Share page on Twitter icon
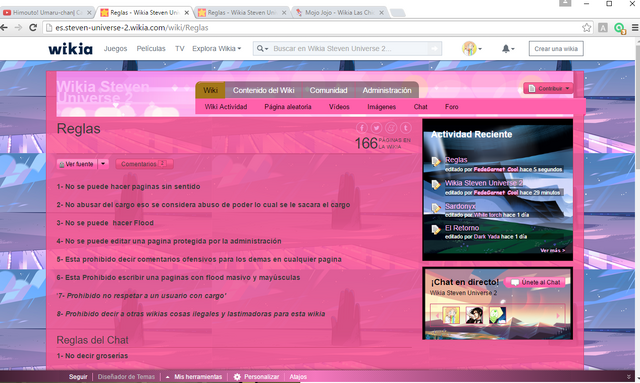 tap(376, 128)
